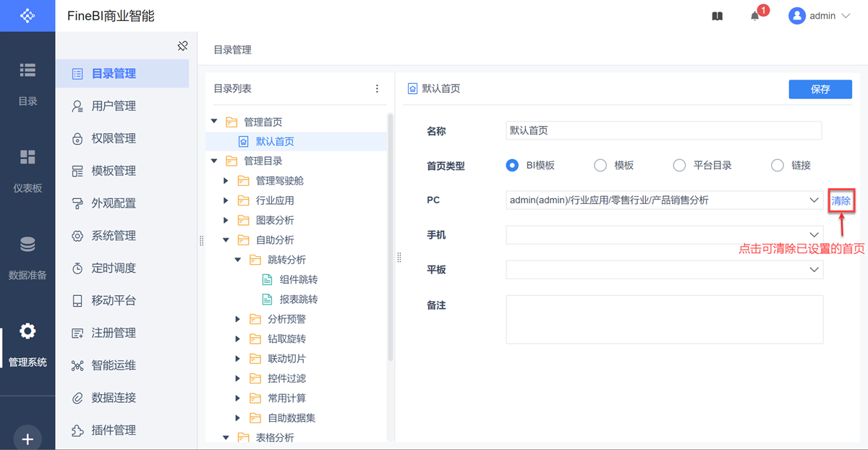Screen dimensions: 868x450
Task: Open notifications bell icon
Action: click(755, 16)
